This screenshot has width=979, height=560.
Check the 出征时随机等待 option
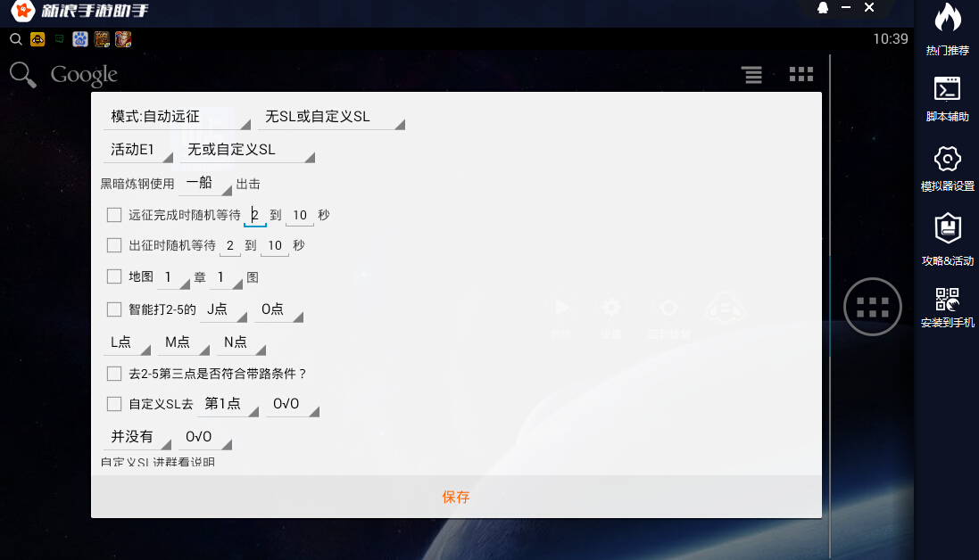113,245
